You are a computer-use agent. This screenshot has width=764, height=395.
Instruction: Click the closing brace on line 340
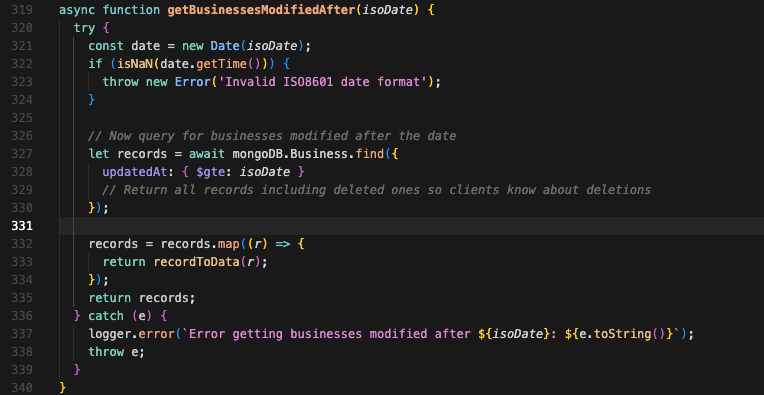click(63, 388)
